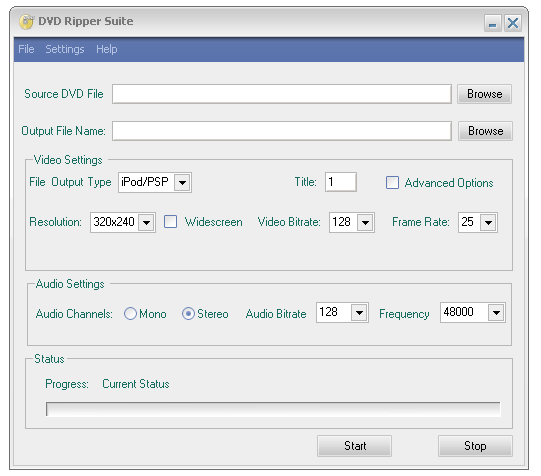The height and width of the screenshot is (476, 541).
Task: Enable the Advanced Options checkbox
Action: click(392, 182)
